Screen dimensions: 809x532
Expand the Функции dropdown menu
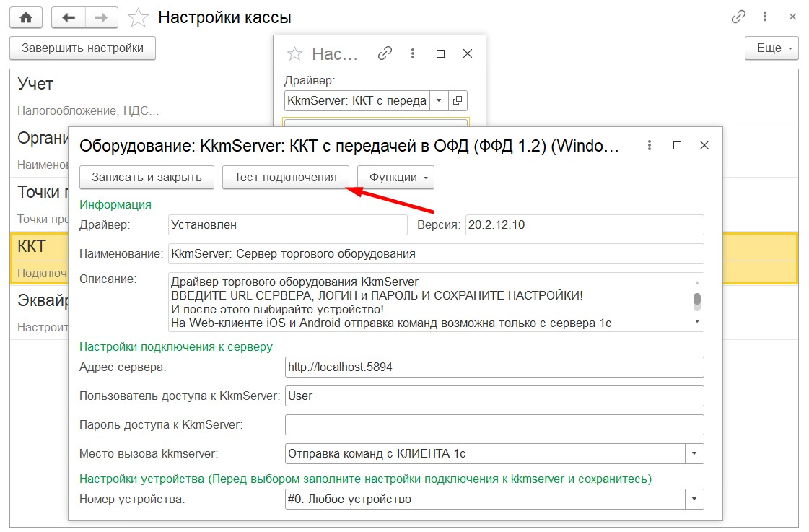pyautogui.click(x=395, y=177)
